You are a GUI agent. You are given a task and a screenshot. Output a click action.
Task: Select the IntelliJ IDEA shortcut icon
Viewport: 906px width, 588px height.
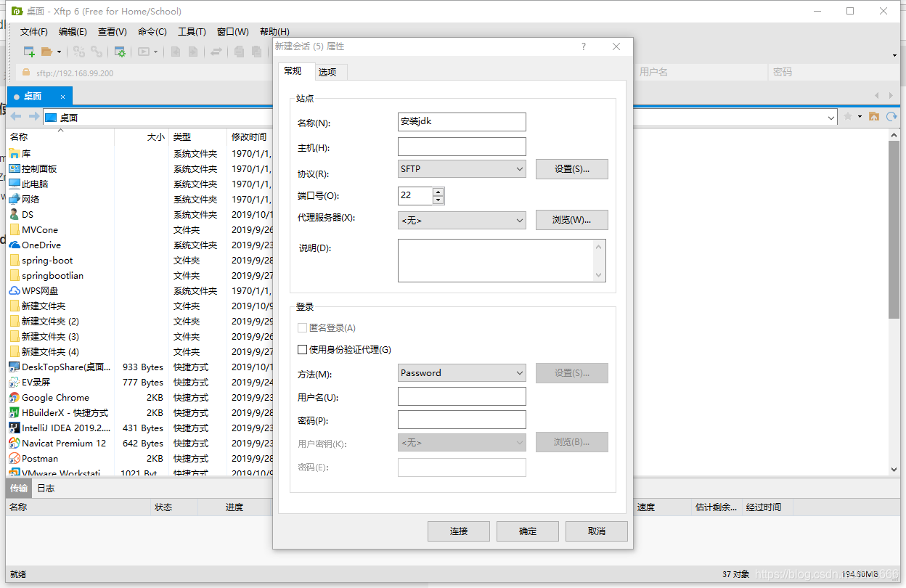[14, 428]
